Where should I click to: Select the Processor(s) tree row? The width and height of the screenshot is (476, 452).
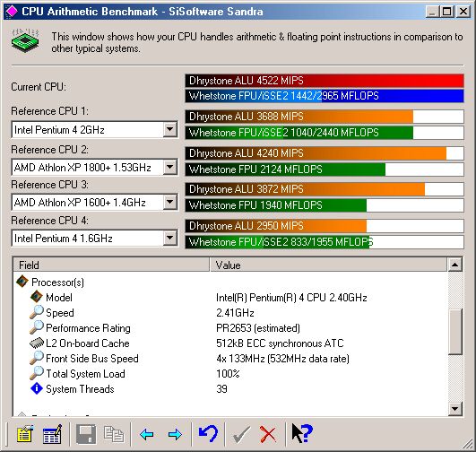[x=57, y=282]
